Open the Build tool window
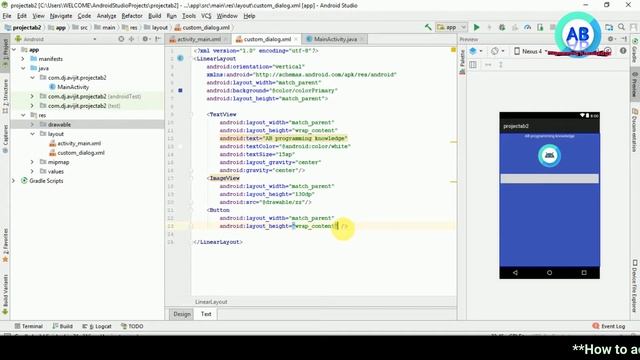The width and height of the screenshot is (640, 360). [62, 326]
